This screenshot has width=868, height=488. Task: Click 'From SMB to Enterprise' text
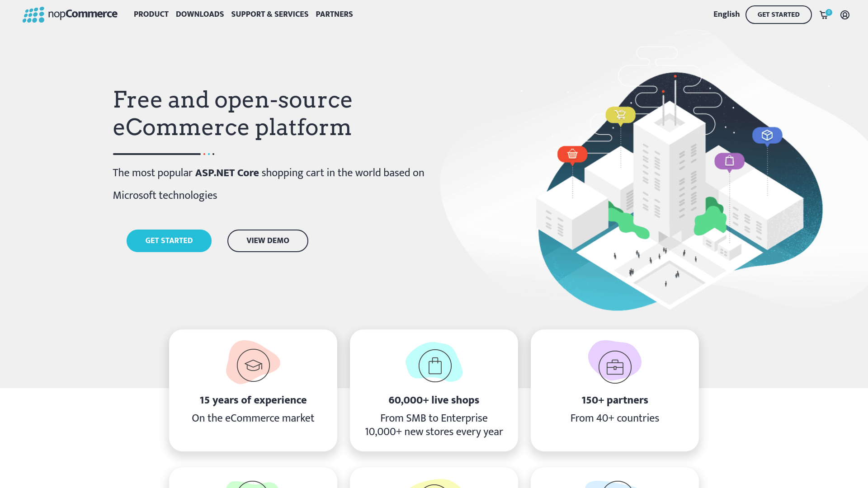click(x=434, y=418)
